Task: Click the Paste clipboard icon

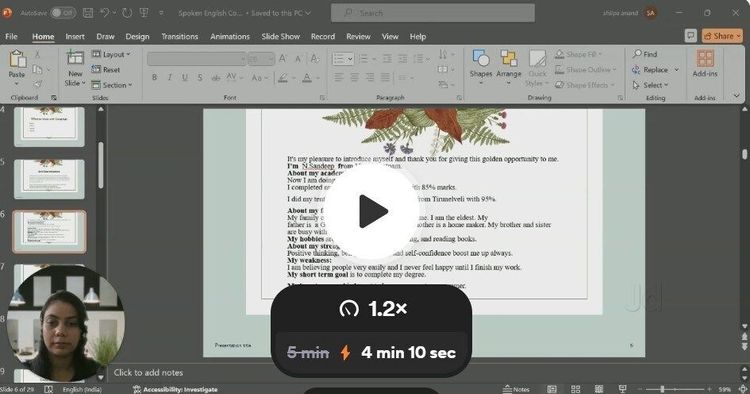Action: tap(17, 59)
